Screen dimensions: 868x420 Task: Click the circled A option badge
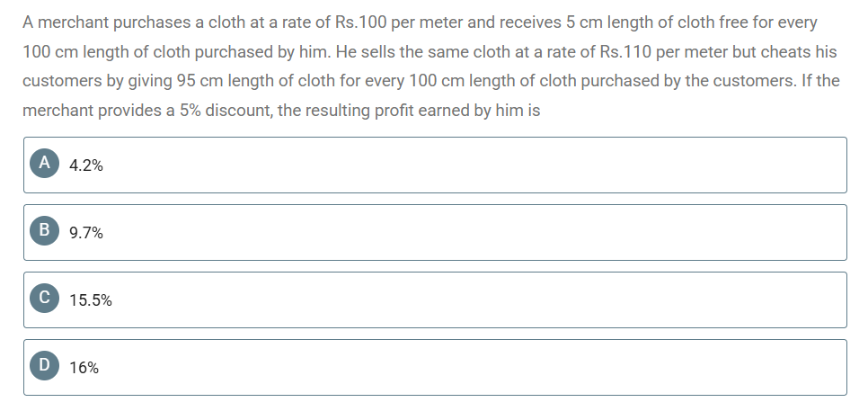click(x=44, y=163)
